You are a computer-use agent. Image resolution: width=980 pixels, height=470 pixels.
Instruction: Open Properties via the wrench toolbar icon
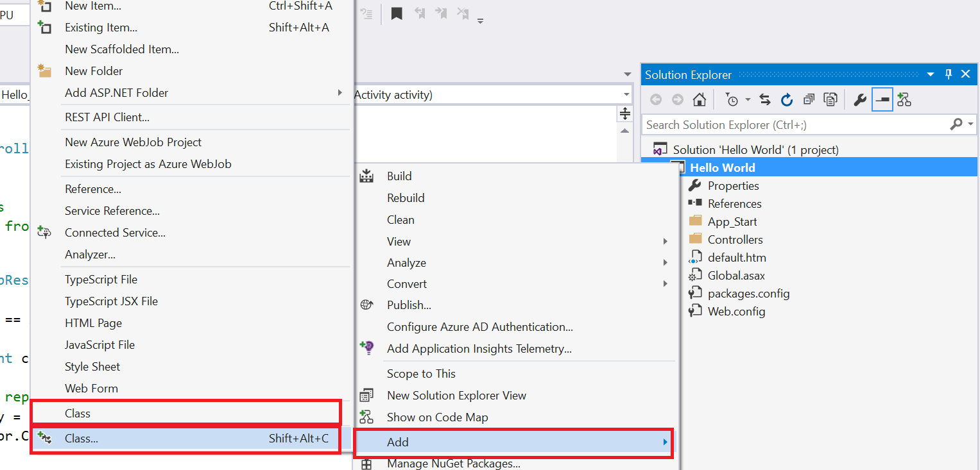coord(860,100)
